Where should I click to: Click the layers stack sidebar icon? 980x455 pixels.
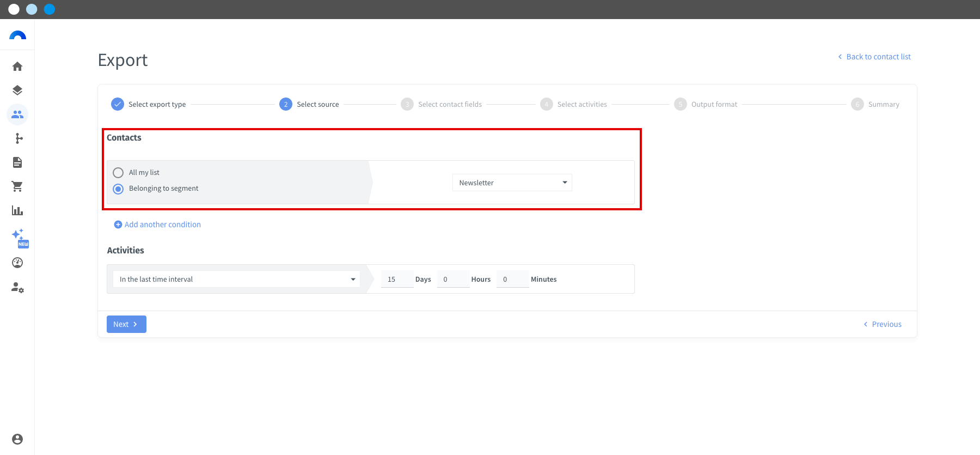[17, 90]
